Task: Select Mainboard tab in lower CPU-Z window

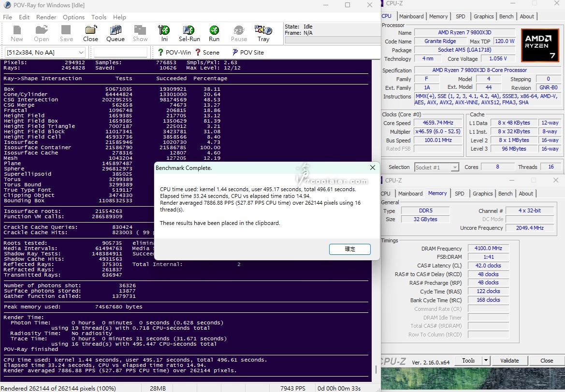Action: [410, 194]
